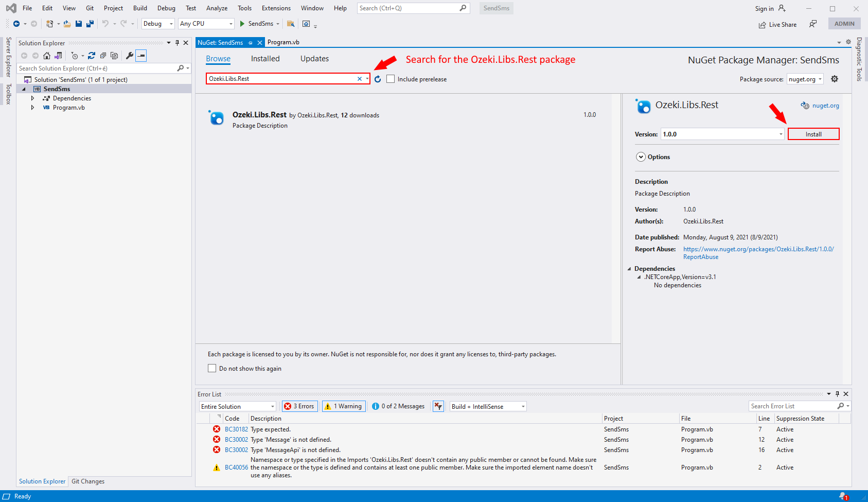Click the green Start SendSms play icon
Image resolution: width=868 pixels, height=502 pixels.
(242, 24)
